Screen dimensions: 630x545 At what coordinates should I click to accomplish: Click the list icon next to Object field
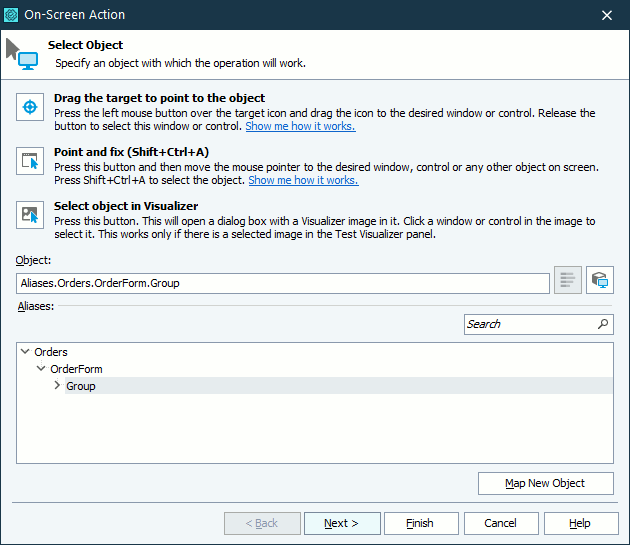pyautogui.click(x=567, y=281)
